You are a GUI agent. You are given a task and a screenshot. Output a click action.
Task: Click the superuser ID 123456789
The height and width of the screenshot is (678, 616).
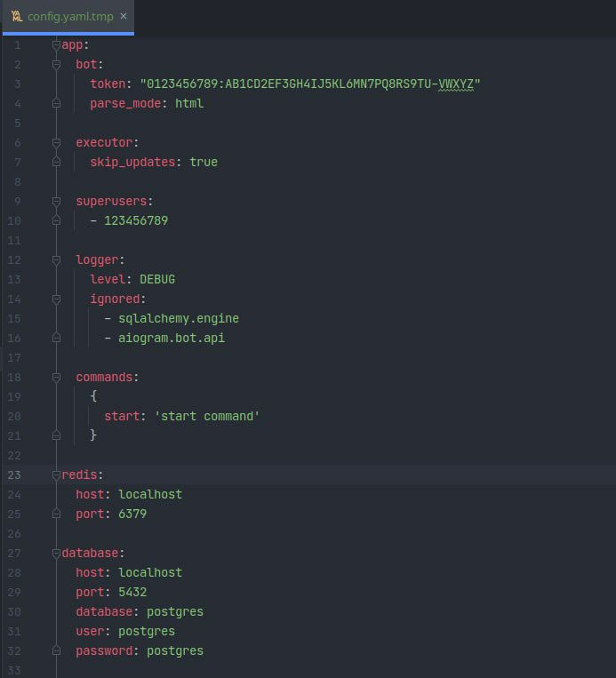point(136,221)
